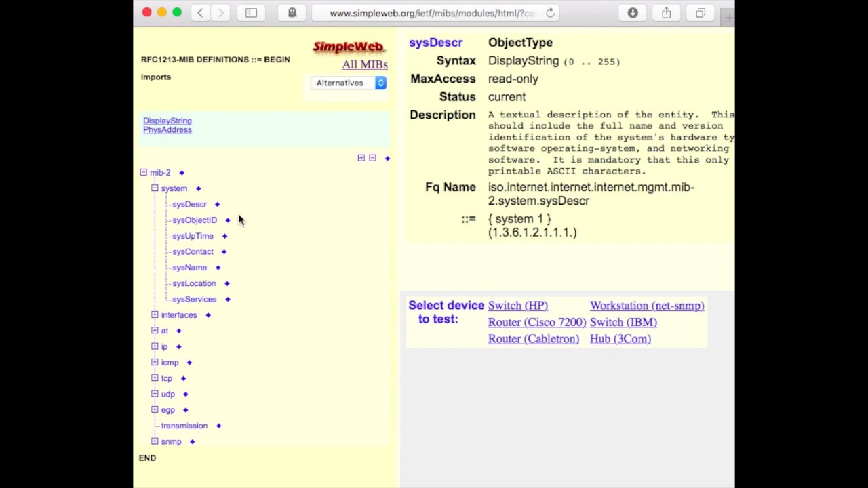This screenshot has height=488, width=868.
Task: Select sysContact in the MIB tree
Action: (193, 251)
